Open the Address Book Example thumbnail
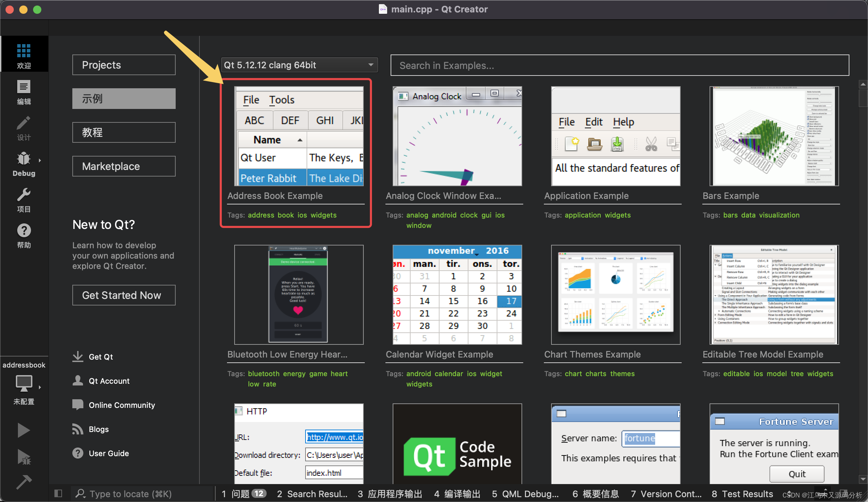 (299, 136)
